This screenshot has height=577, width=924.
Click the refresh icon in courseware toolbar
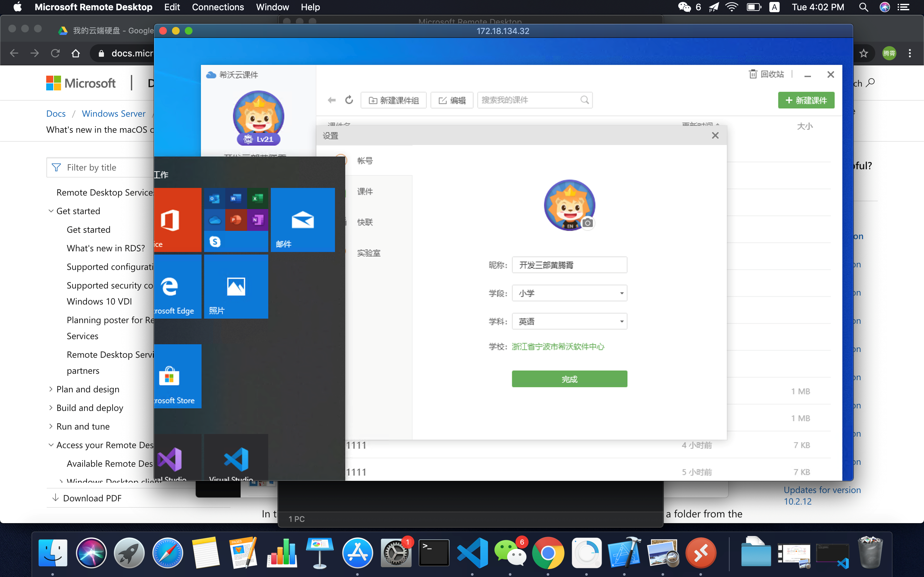point(349,100)
